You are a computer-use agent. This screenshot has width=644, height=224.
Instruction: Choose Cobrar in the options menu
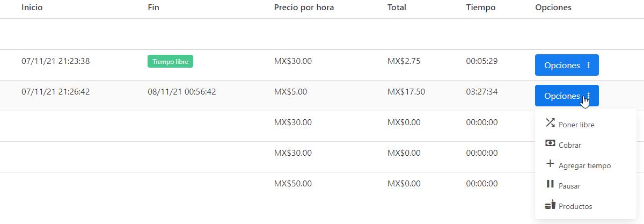[570, 145]
